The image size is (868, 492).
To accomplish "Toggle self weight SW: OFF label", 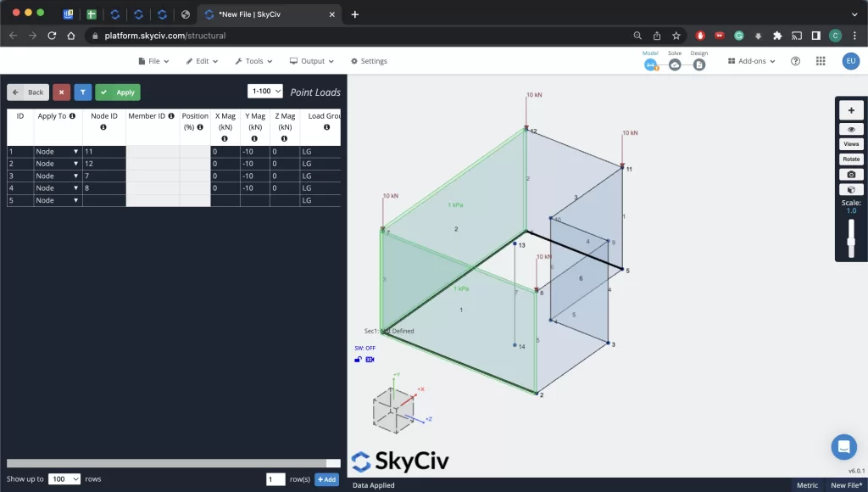I will click(364, 348).
